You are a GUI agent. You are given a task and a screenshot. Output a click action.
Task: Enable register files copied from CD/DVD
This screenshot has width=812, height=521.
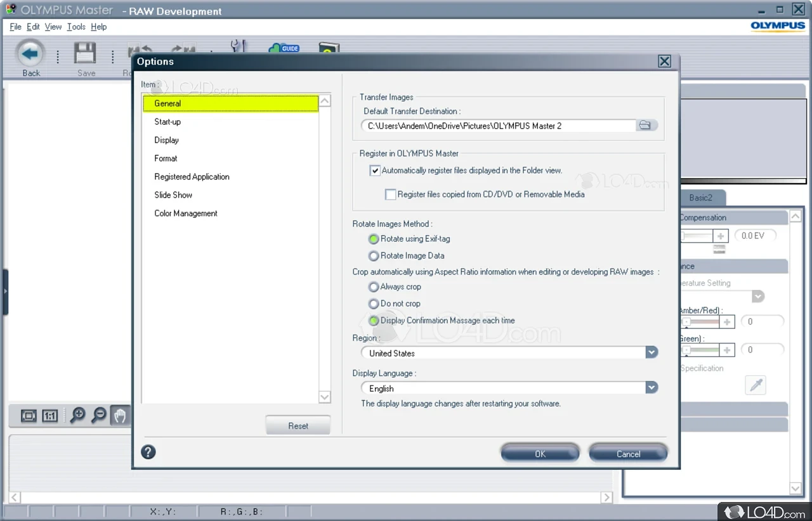(x=391, y=195)
